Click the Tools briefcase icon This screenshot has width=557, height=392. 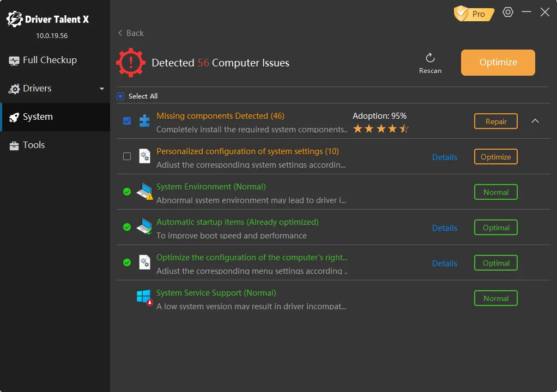[x=14, y=146]
